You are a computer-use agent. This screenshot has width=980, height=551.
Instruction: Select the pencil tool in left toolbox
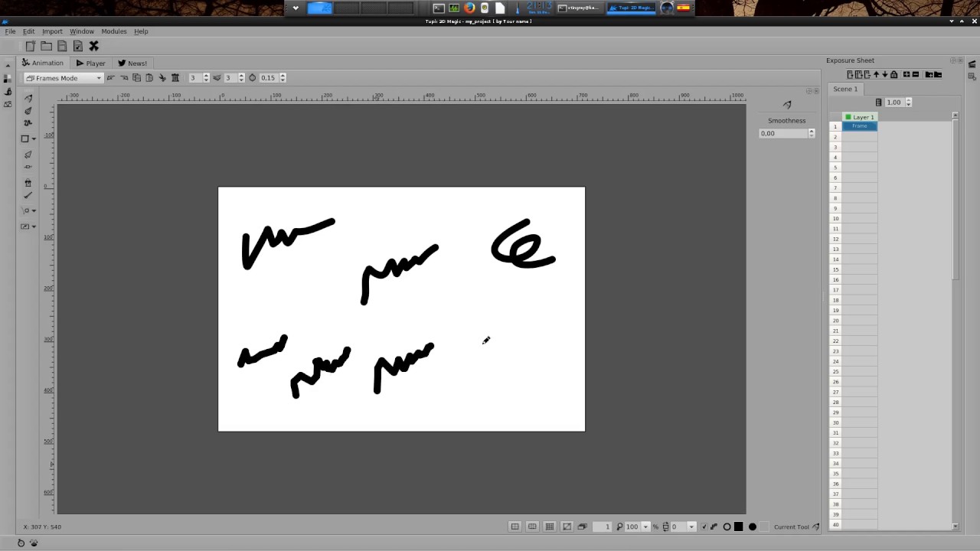tap(28, 98)
